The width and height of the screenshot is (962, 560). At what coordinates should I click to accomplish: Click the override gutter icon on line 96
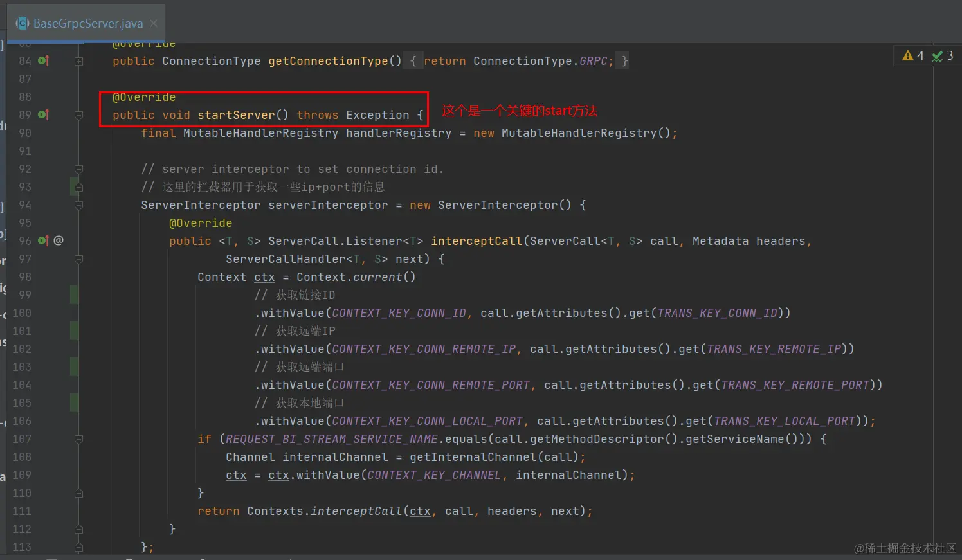click(x=43, y=240)
